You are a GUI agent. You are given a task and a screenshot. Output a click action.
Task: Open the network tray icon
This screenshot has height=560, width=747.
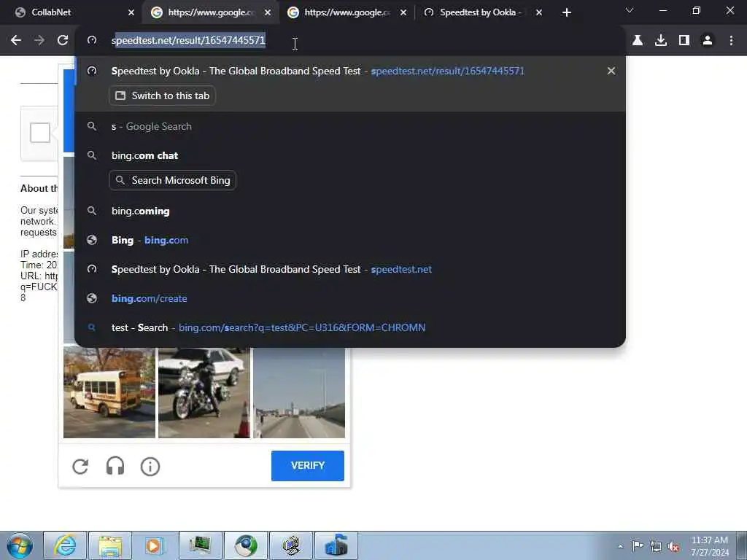[656, 546]
